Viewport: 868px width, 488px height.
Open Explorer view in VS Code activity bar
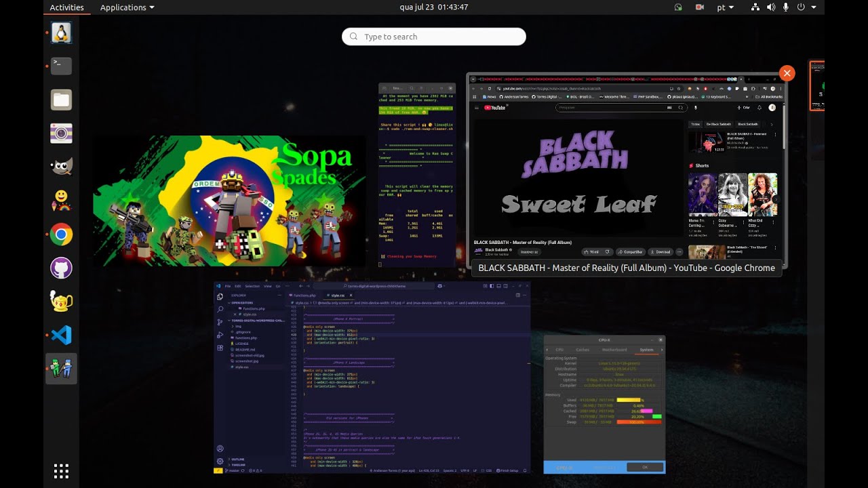220,297
